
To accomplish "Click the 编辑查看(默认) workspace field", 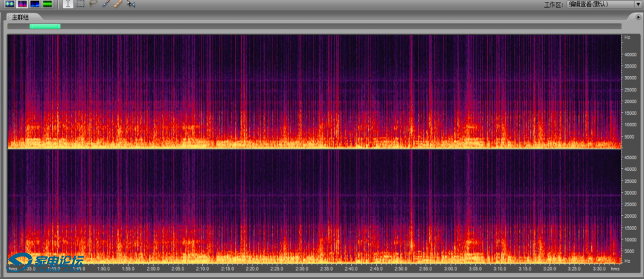I will tap(600, 4).
